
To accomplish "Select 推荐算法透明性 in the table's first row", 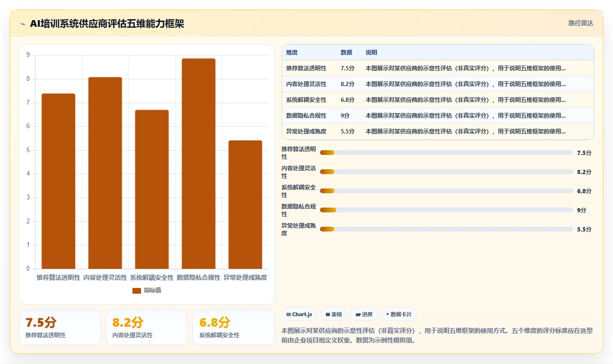I will pos(306,68).
